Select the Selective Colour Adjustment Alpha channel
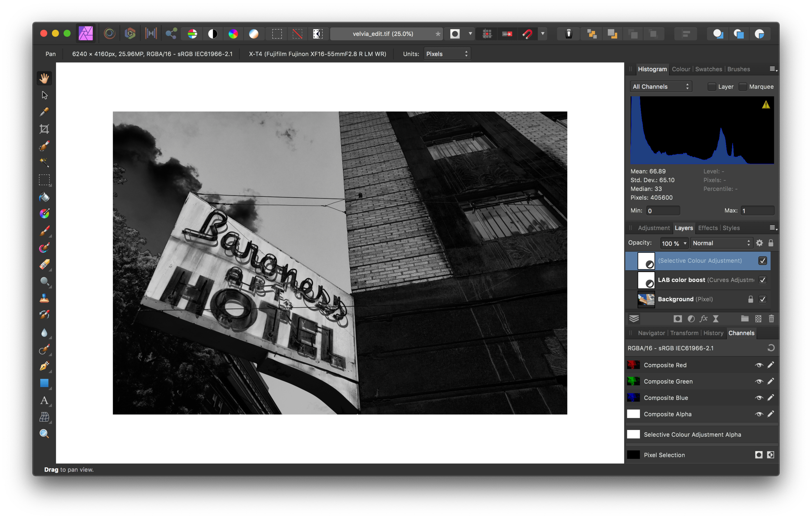The width and height of the screenshot is (812, 519). tap(692, 435)
